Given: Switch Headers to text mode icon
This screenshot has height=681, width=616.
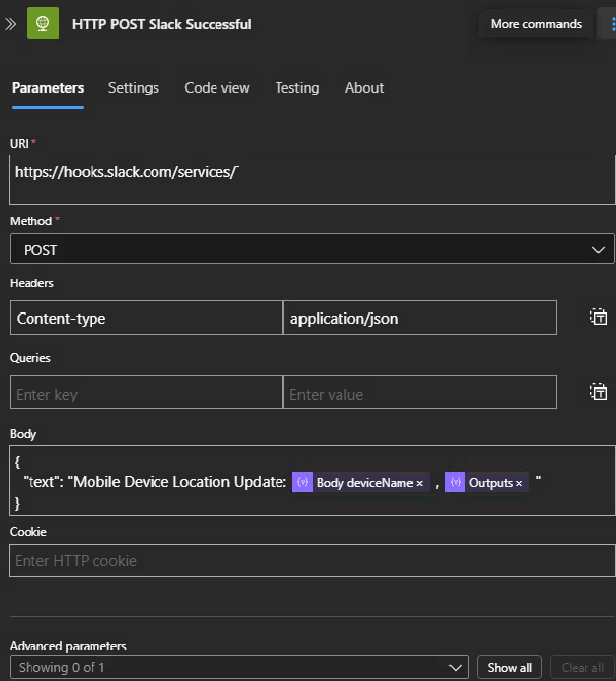Looking at the screenshot, I should click(598, 317).
